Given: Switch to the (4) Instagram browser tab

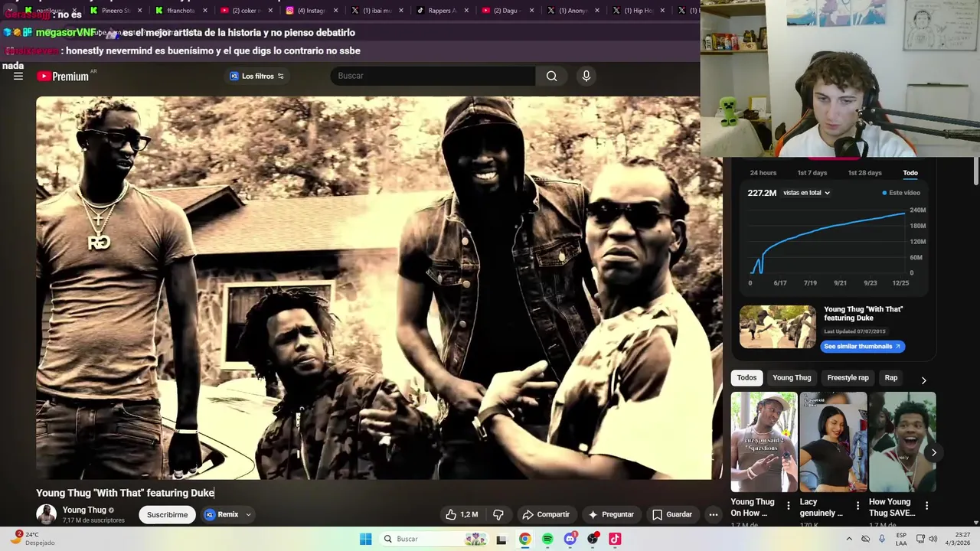Looking at the screenshot, I should click(310, 11).
